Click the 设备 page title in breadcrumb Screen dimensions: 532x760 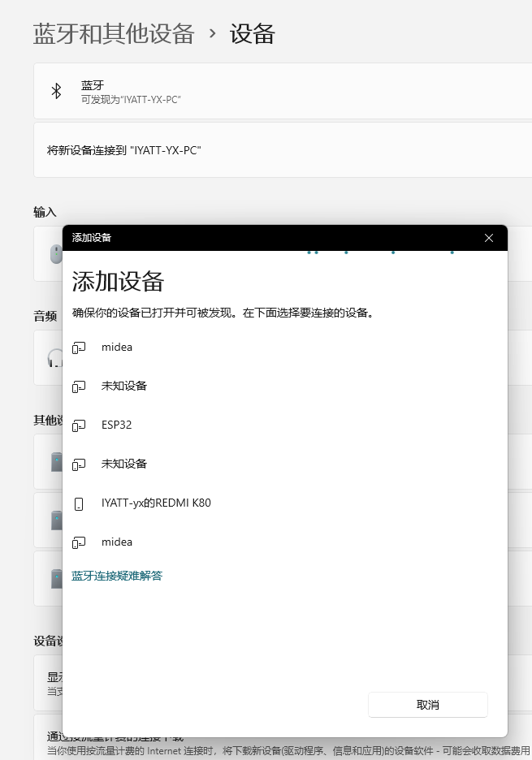point(253,34)
